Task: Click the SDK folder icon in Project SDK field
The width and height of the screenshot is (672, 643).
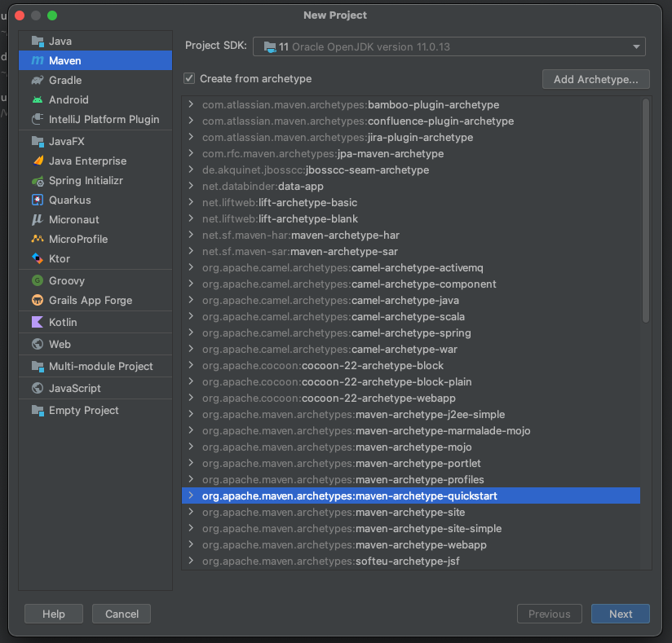Action: coord(270,46)
